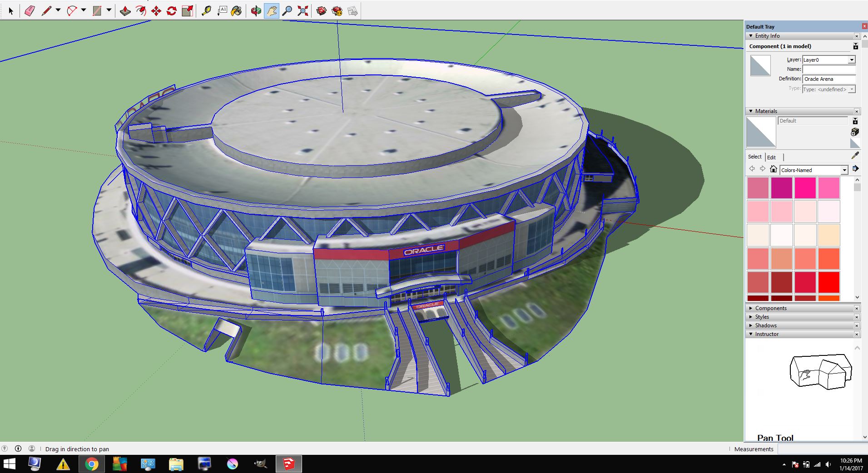This screenshot has height=473, width=868.
Task: Select the Rectangle shape tool
Action: pos(97,11)
